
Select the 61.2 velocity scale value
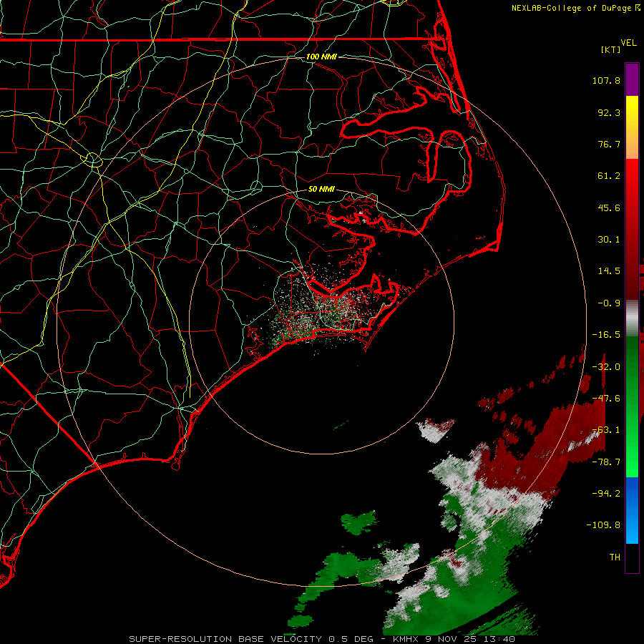point(609,176)
